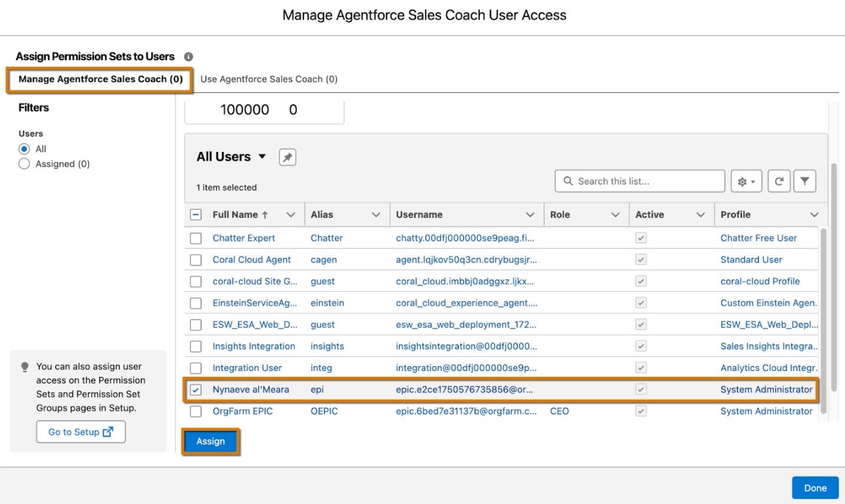Select the Assigned (0) radio button
This screenshot has width=845, height=504.
click(24, 164)
